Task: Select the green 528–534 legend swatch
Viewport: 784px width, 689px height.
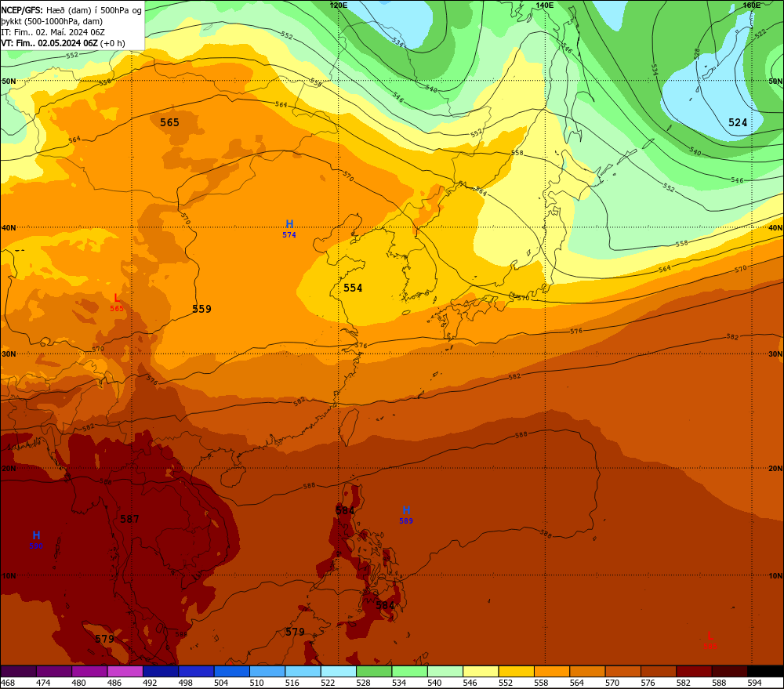Action: (374, 671)
